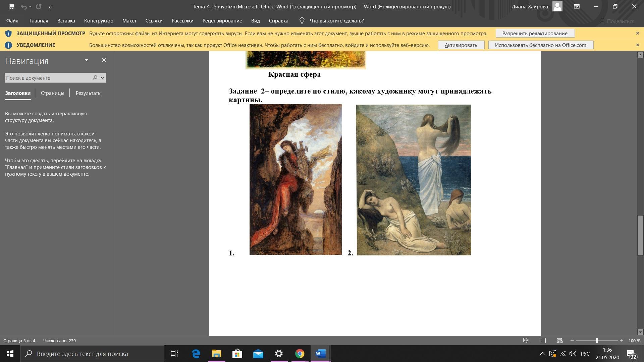This screenshot has width=644, height=362.
Task: Click the vertical scrollbar down arrow
Action: click(640, 332)
